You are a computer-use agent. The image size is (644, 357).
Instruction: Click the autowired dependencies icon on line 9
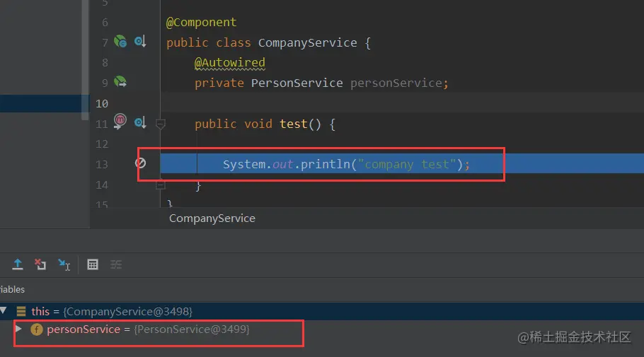tap(120, 82)
